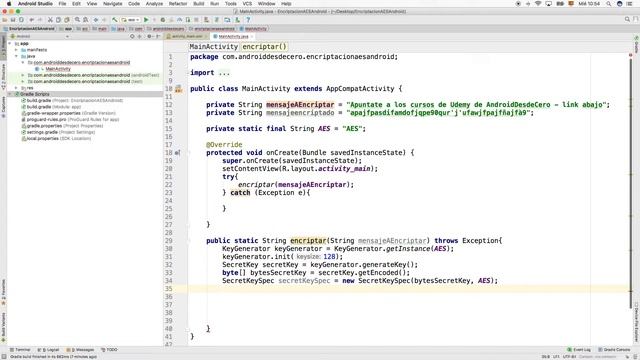Collapse the java folder node
This screenshot has height=360, width=640.
16,56
